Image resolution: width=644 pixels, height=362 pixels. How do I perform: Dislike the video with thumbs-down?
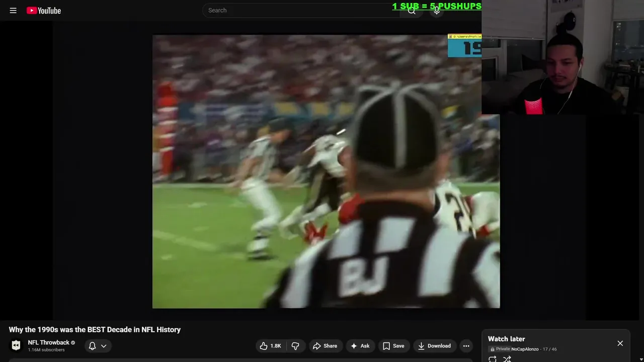pyautogui.click(x=295, y=346)
